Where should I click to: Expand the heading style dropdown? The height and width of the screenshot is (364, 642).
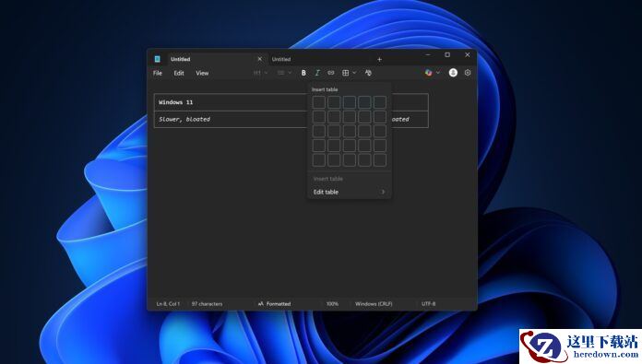[260, 73]
